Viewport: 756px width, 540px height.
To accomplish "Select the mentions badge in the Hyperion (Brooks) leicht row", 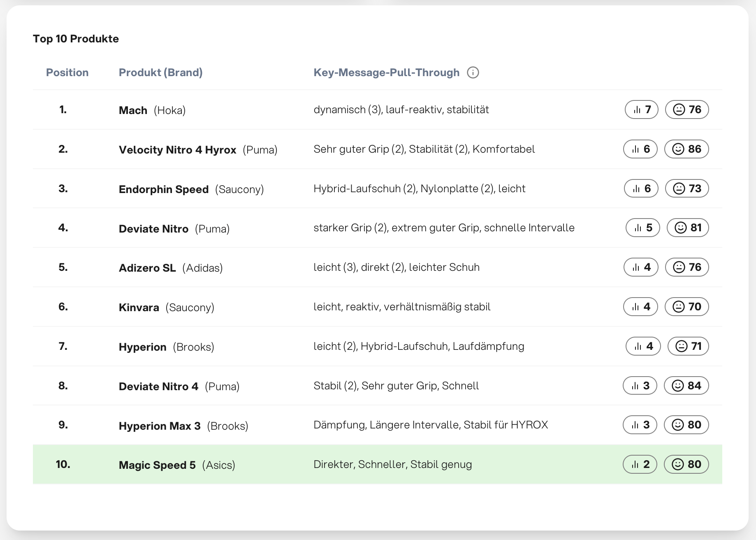I will (x=643, y=346).
